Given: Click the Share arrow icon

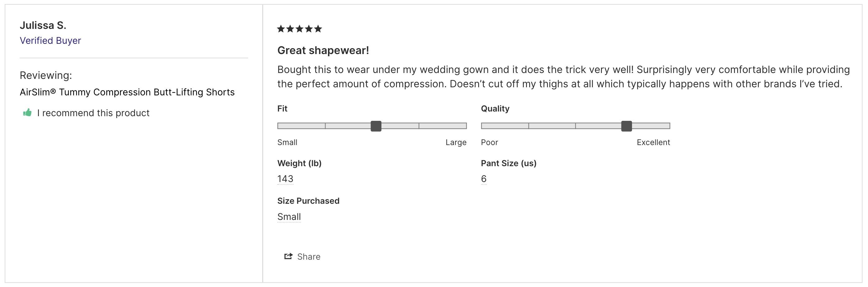Looking at the screenshot, I should [x=288, y=256].
